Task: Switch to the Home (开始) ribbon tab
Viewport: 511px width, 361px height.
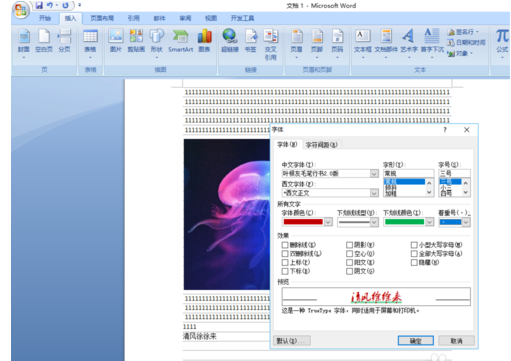Action: coord(45,18)
